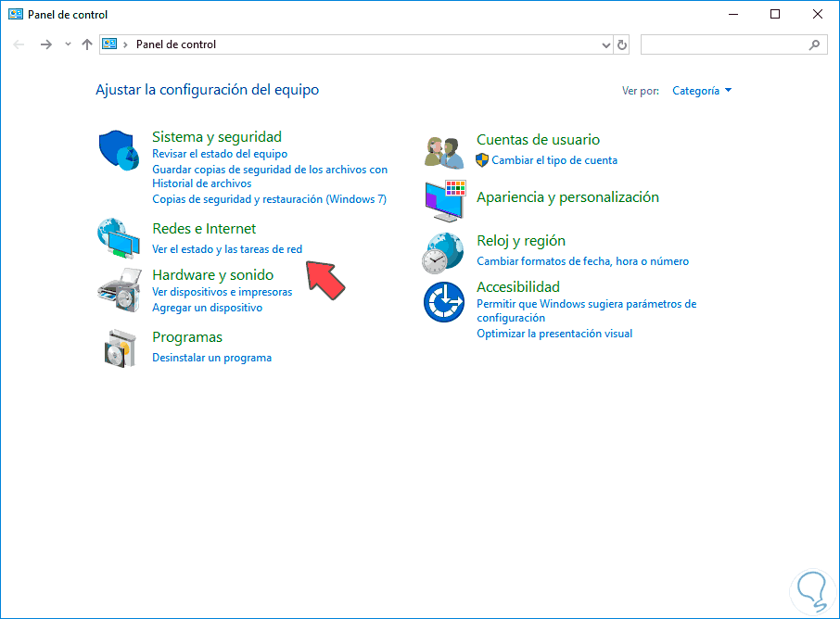
Task: Click Cambiar formatos de fecha, hora o número
Action: [x=583, y=261]
